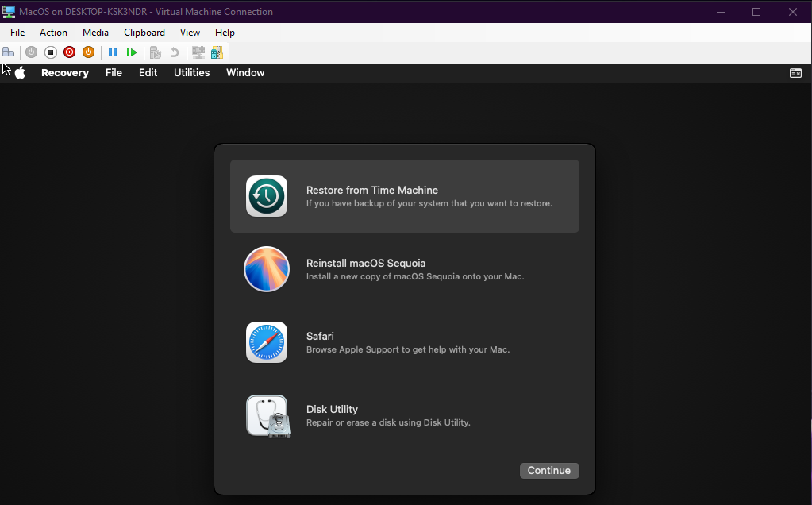Select the Safari compass icon

click(x=267, y=342)
